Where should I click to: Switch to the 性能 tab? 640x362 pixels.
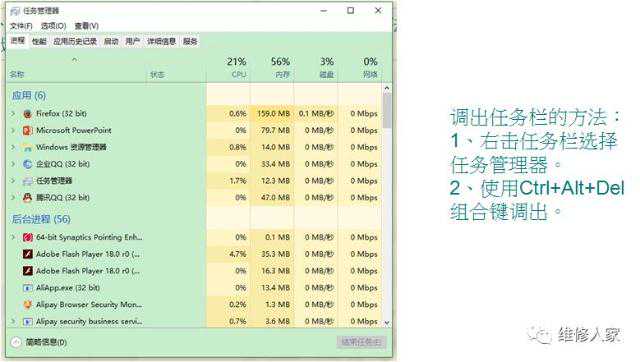click(39, 41)
